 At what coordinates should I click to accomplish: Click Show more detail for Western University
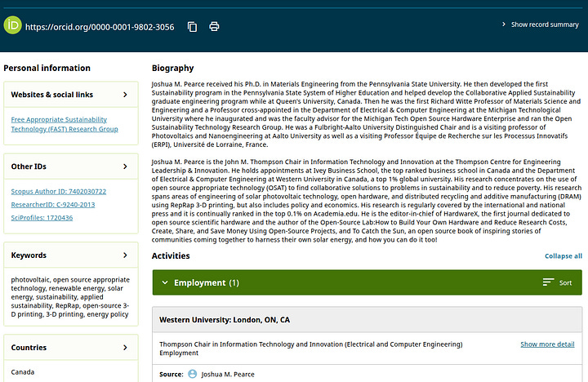[x=547, y=344]
